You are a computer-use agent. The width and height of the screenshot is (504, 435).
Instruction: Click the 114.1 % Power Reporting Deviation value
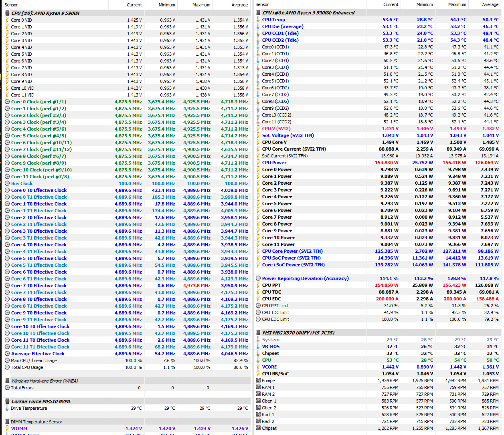tap(389, 278)
